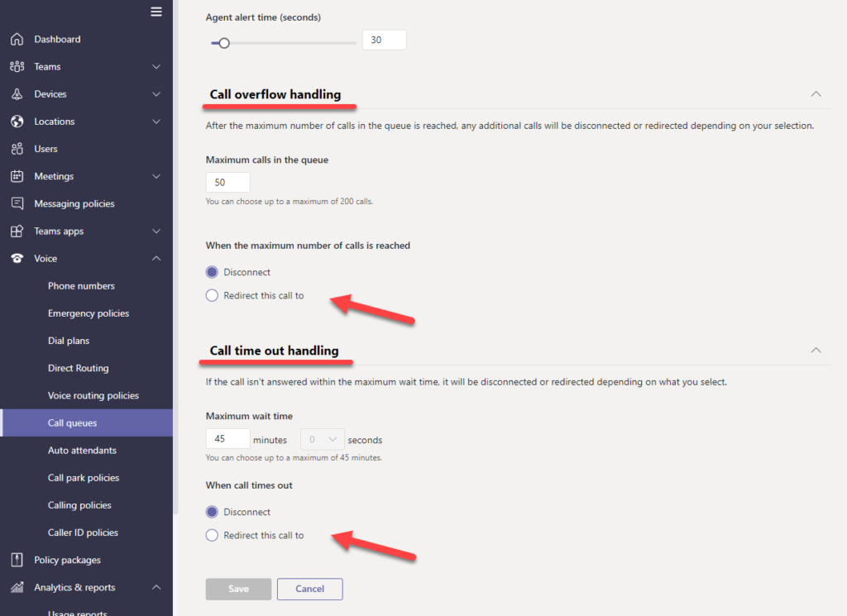The image size is (847, 616).
Task: Click the Messaging policies chat icon
Action: click(x=17, y=203)
